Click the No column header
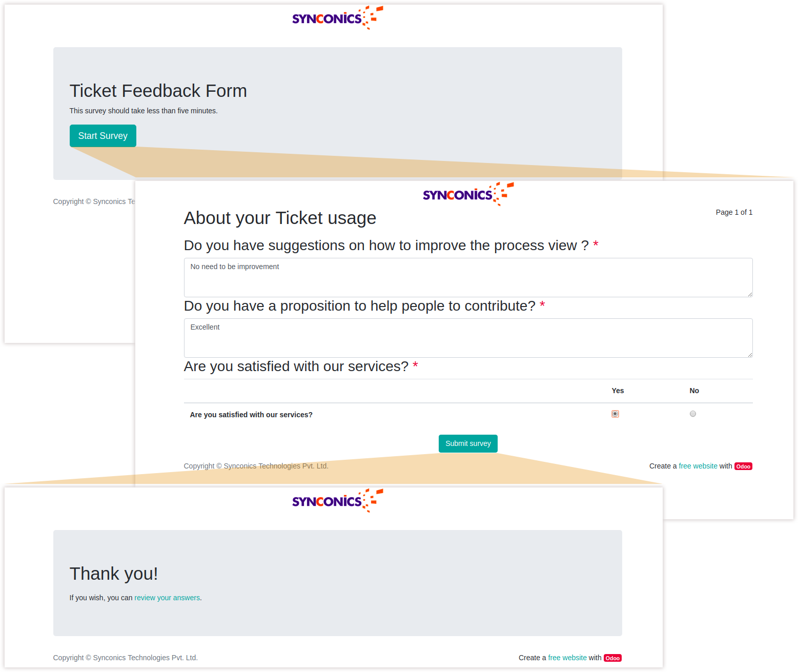Image resolution: width=798 pixels, height=672 pixels. tap(694, 391)
